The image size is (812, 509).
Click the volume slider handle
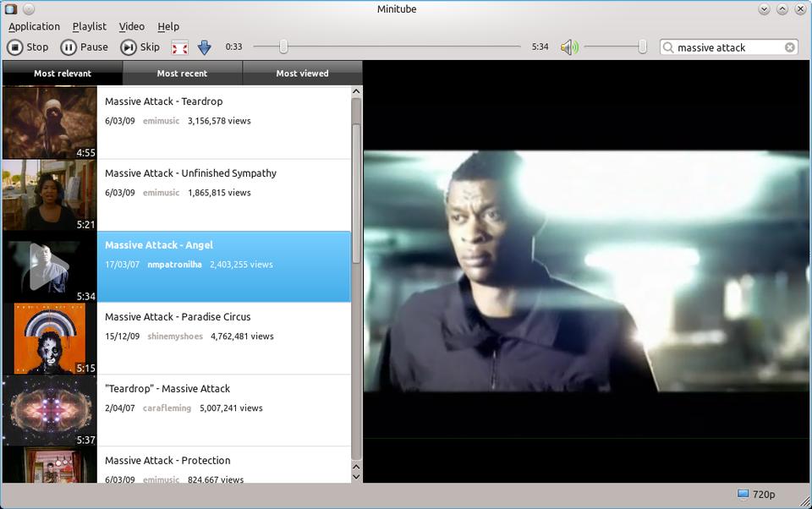click(x=643, y=47)
